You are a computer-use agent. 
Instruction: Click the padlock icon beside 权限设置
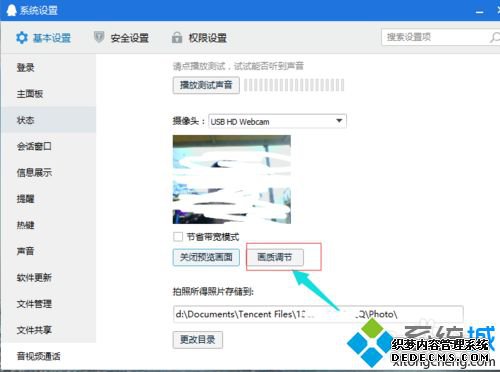(x=177, y=38)
